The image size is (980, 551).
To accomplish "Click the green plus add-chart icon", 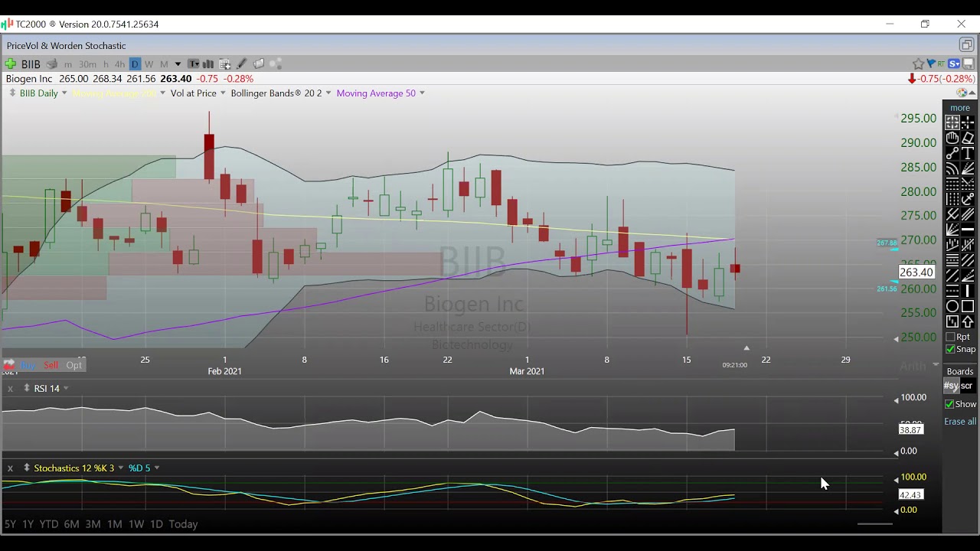I will tap(11, 64).
